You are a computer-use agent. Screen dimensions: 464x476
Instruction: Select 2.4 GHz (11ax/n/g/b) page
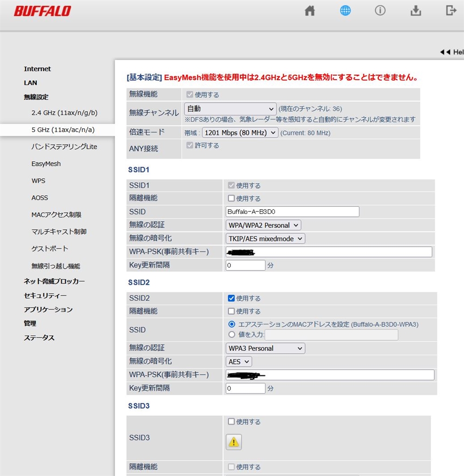[64, 113]
